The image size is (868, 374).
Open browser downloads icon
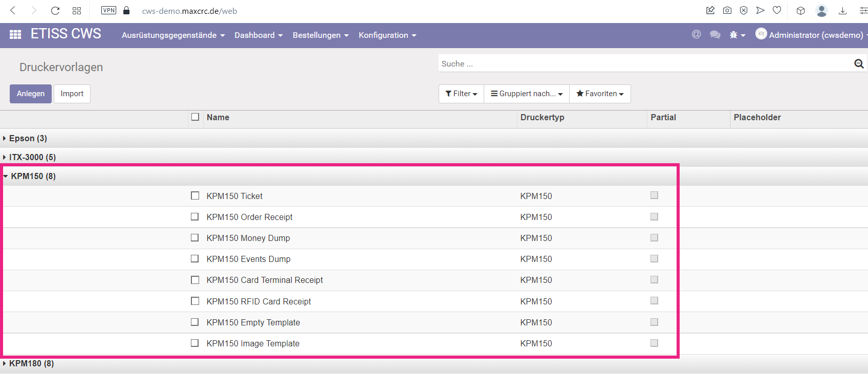coord(843,10)
